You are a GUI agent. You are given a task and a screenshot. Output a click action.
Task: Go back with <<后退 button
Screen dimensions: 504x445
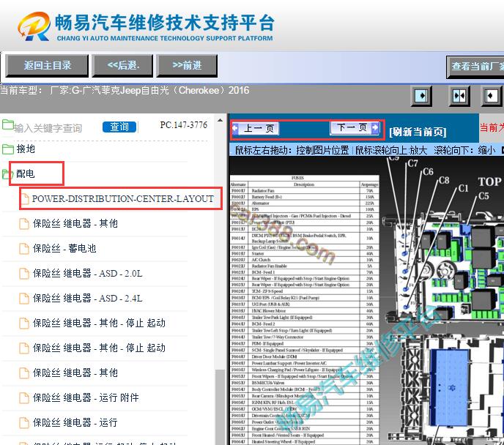pyautogui.click(x=122, y=66)
